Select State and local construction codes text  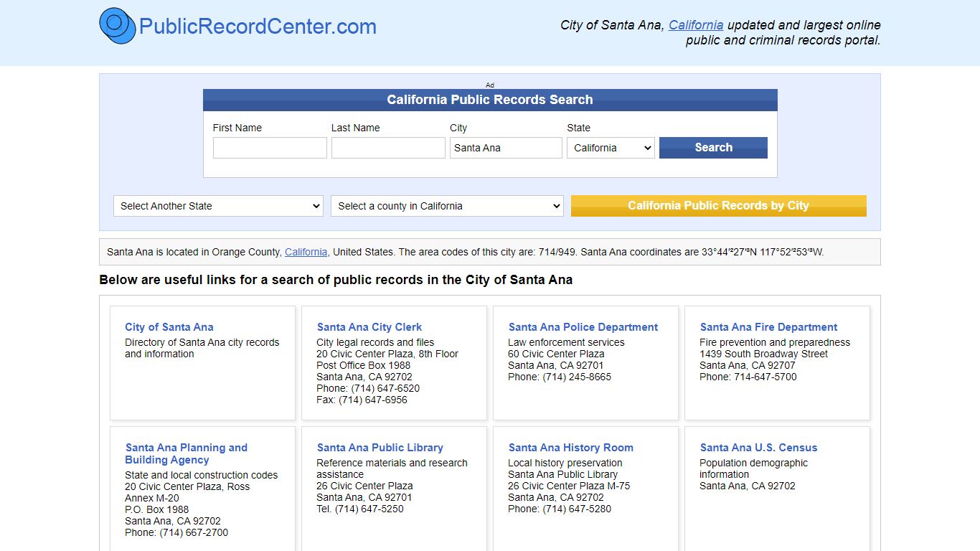point(201,475)
